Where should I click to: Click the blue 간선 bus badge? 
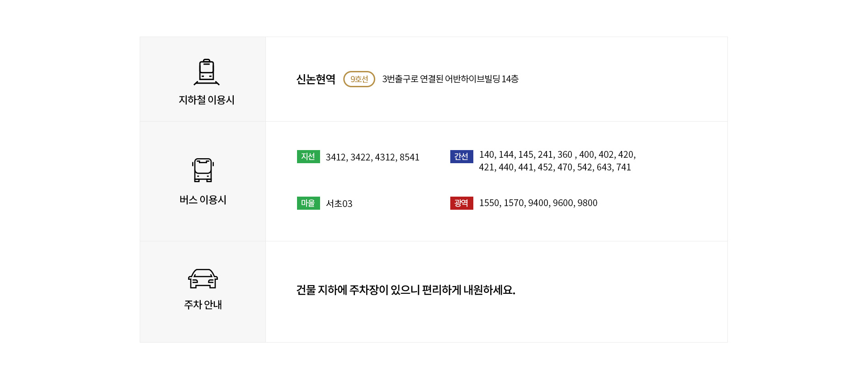click(x=462, y=156)
